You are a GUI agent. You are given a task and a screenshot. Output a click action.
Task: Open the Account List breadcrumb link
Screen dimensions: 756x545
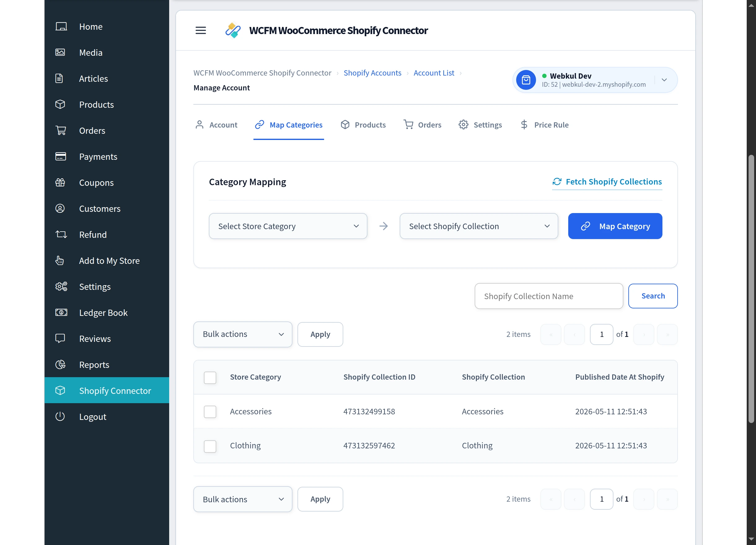point(434,73)
